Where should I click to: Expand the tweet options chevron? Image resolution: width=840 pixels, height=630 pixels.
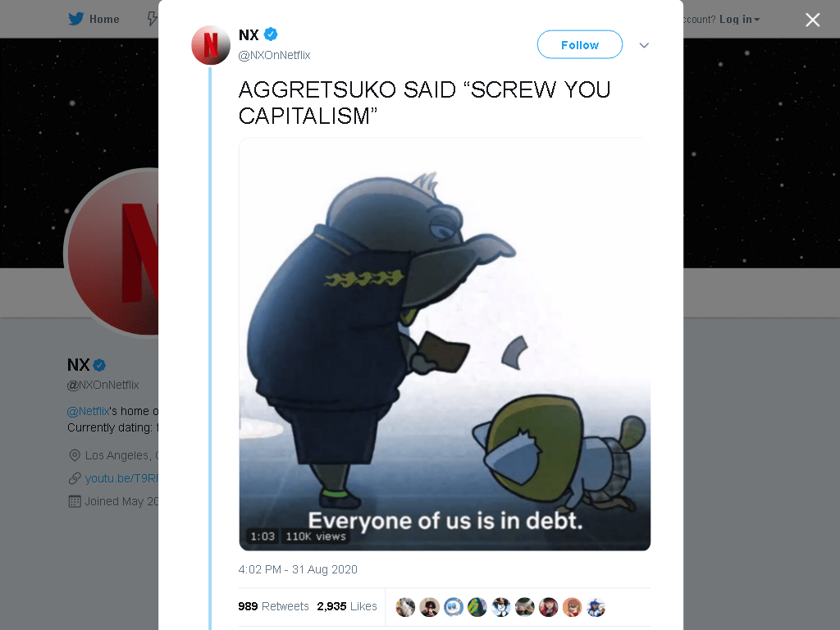[644, 46]
